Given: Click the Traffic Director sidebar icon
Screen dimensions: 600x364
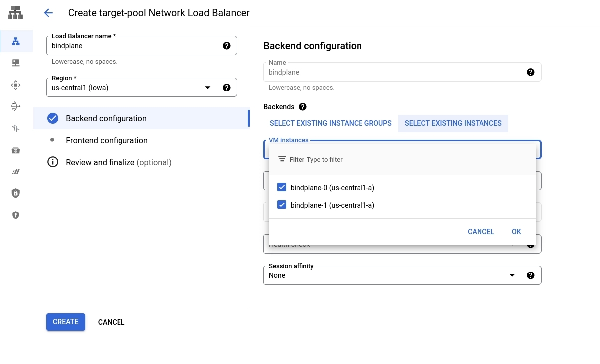Looking at the screenshot, I should 15,128.
